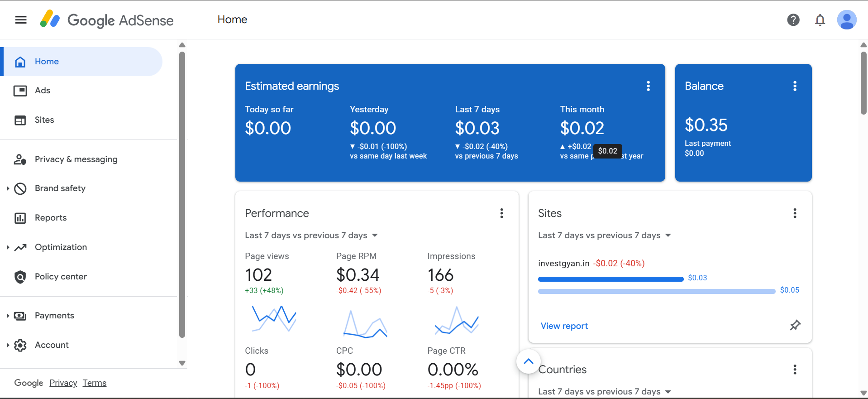The width and height of the screenshot is (868, 399).
Task: Open Balance card three-dot menu
Action: 794,86
